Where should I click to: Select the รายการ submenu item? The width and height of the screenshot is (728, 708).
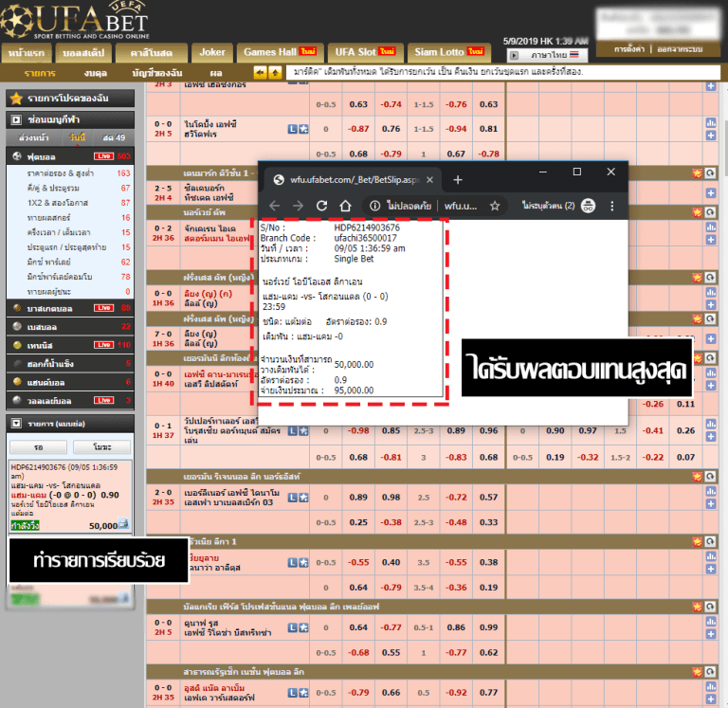(40, 73)
